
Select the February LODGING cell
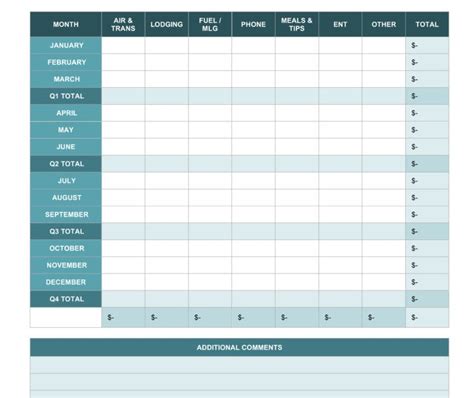click(x=167, y=62)
